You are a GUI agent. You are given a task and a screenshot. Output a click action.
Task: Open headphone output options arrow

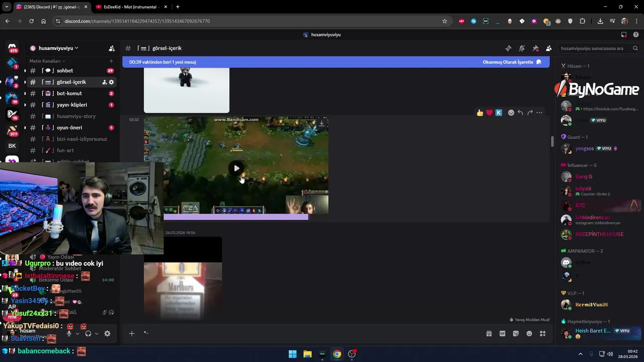[96, 333]
